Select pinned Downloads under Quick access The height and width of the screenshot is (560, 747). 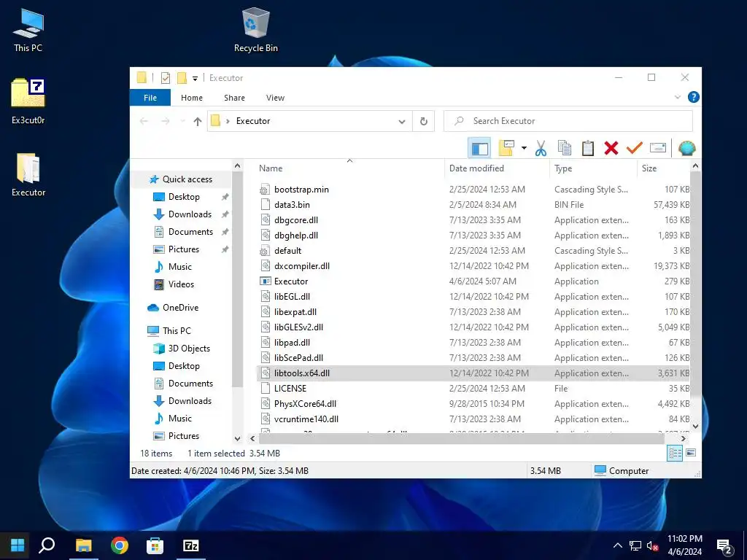click(190, 214)
